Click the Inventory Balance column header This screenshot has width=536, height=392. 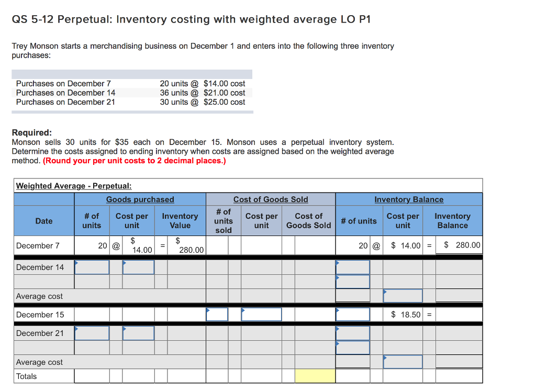(x=409, y=199)
